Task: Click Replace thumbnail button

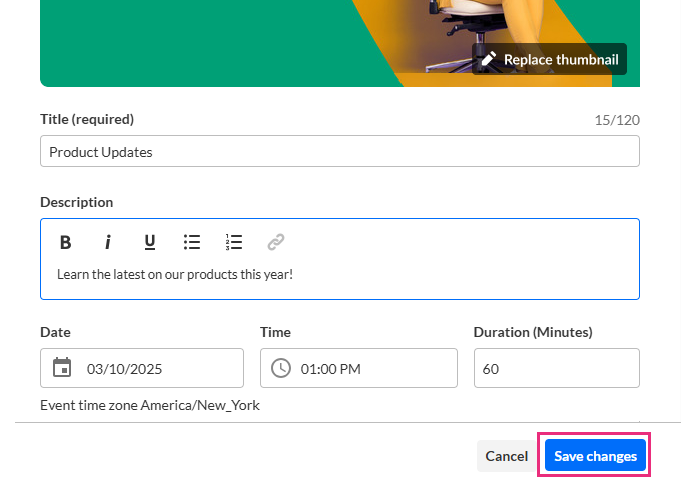Action: coord(549,59)
